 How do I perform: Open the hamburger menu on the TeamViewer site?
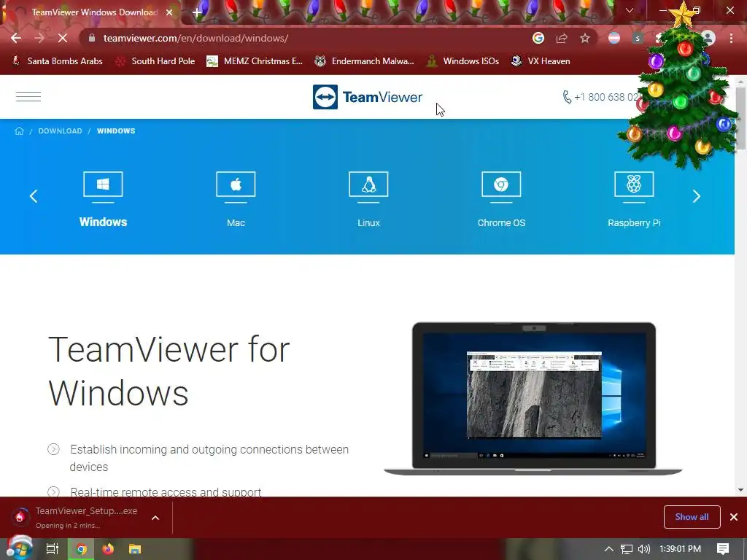tap(28, 97)
